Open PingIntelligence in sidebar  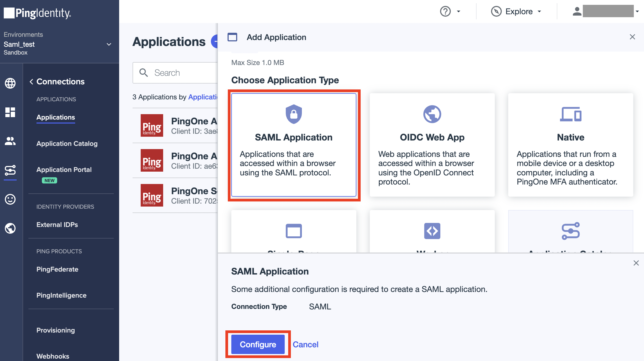click(61, 295)
